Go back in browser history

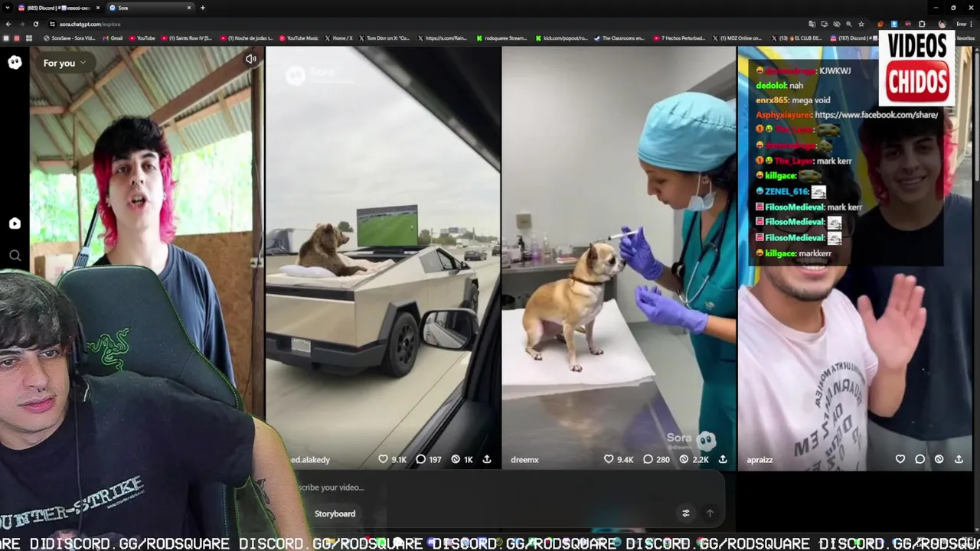pos(8,24)
